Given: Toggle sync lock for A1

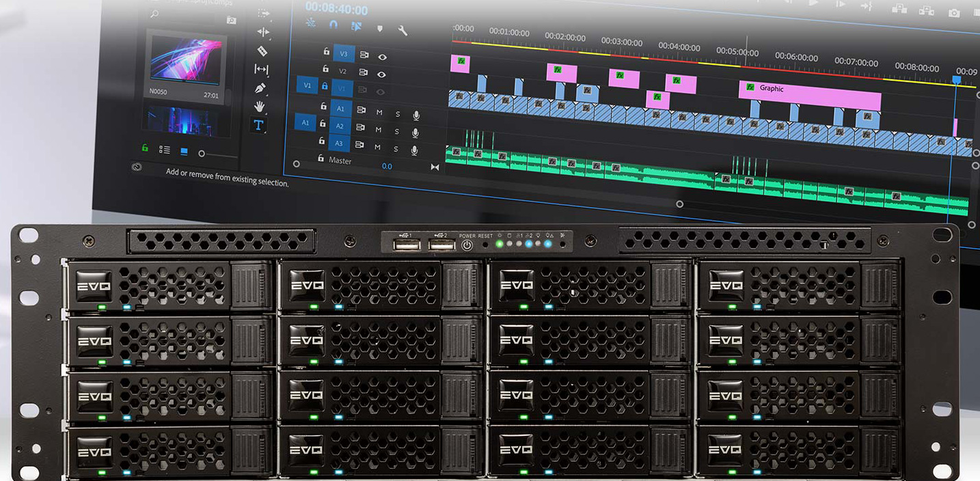Looking at the screenshot, I should pos(362,111).
